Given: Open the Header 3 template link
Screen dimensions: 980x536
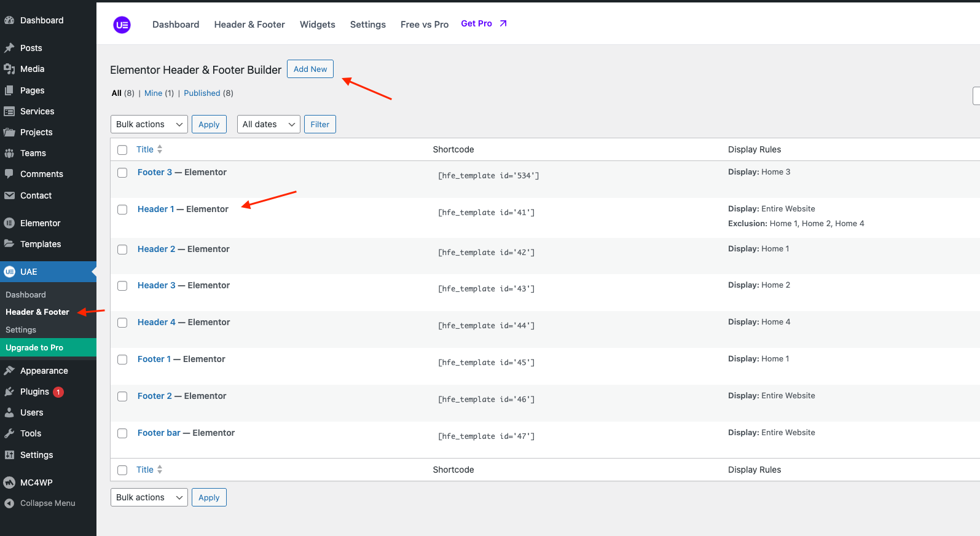Looking at the screenshot, I should pyautogui.click(x=156, y=285).
